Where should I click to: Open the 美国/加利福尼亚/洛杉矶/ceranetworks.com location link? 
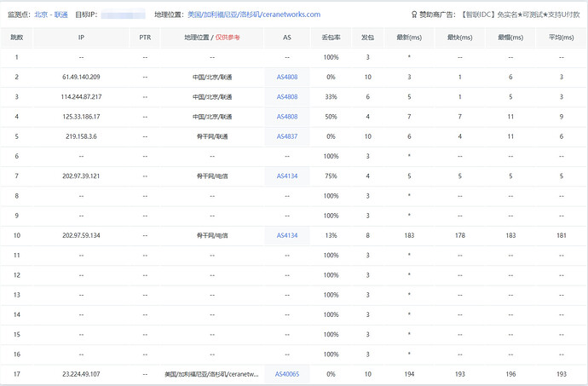click(x=254, y=14)
